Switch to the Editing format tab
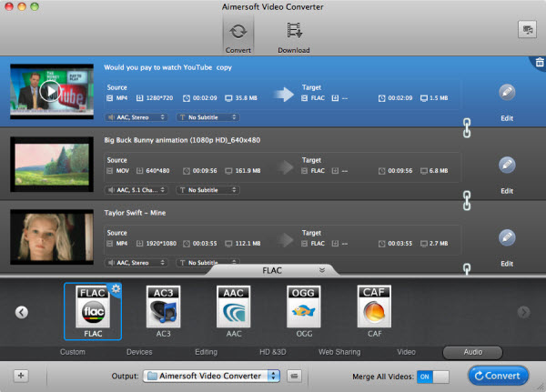546x392 pixels. click(x=207, y=352)
